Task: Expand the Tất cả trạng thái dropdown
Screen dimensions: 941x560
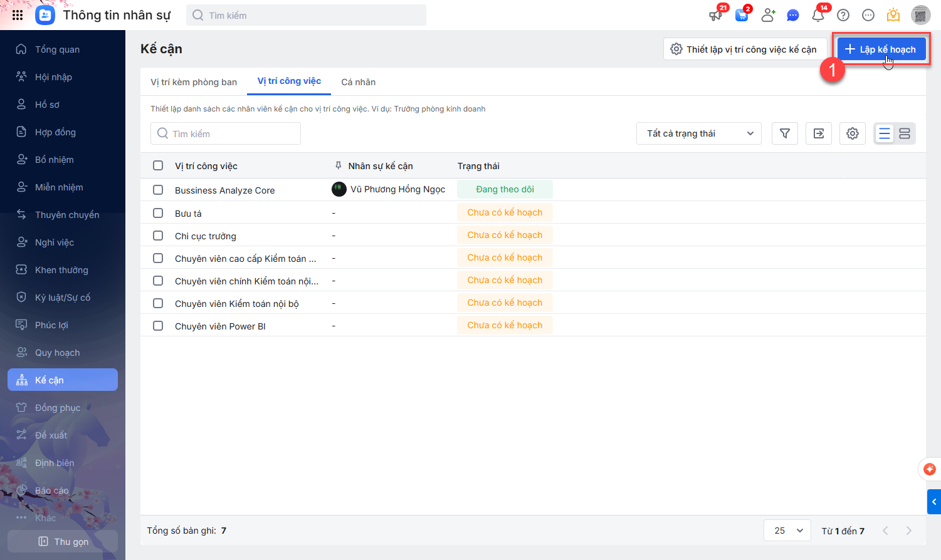Action: coord(699,133)
